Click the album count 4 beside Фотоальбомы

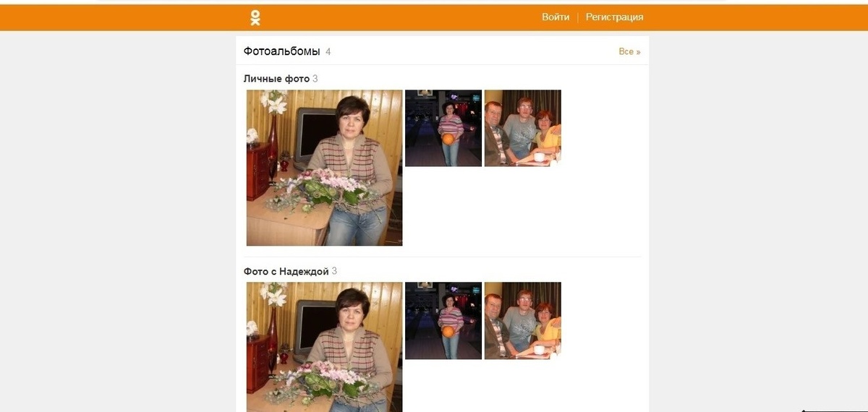pyautogui.click(x=328, y=51)
